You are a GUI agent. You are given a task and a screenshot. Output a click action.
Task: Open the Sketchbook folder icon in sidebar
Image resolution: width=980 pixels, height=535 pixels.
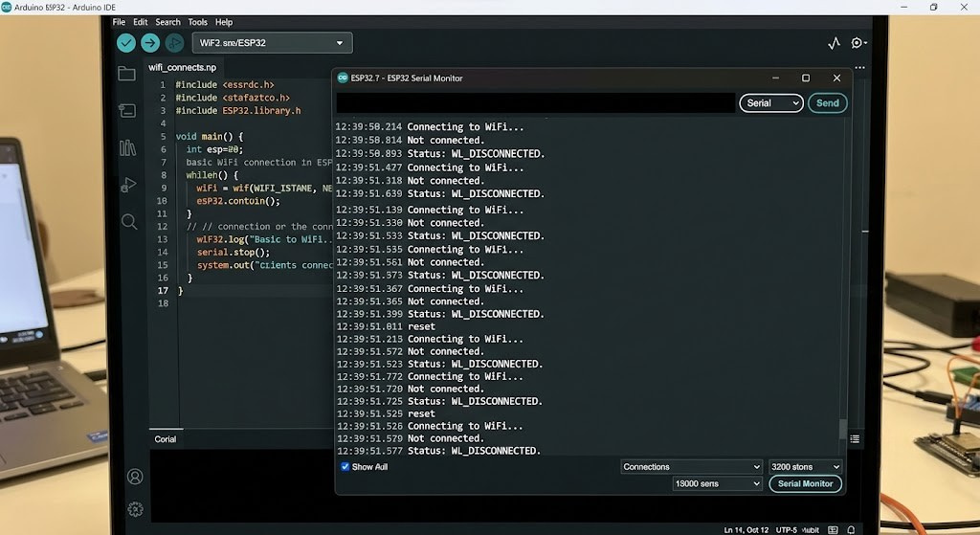tap(127, 73)
